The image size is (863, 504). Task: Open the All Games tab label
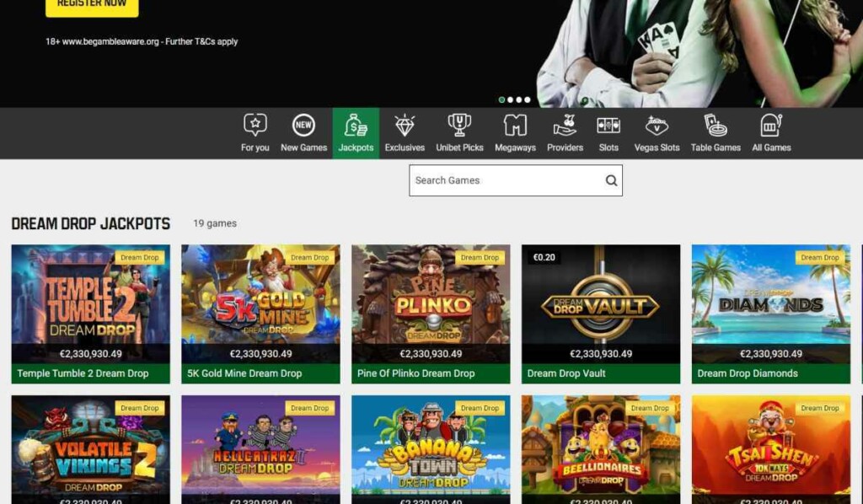pyautogui.click(x=771, y=147)
